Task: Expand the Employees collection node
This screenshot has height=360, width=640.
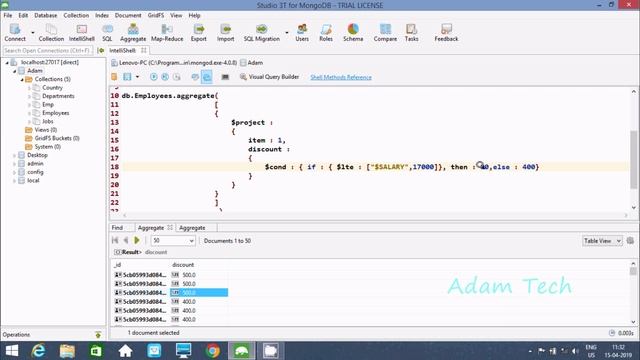Action: [29, 113]
